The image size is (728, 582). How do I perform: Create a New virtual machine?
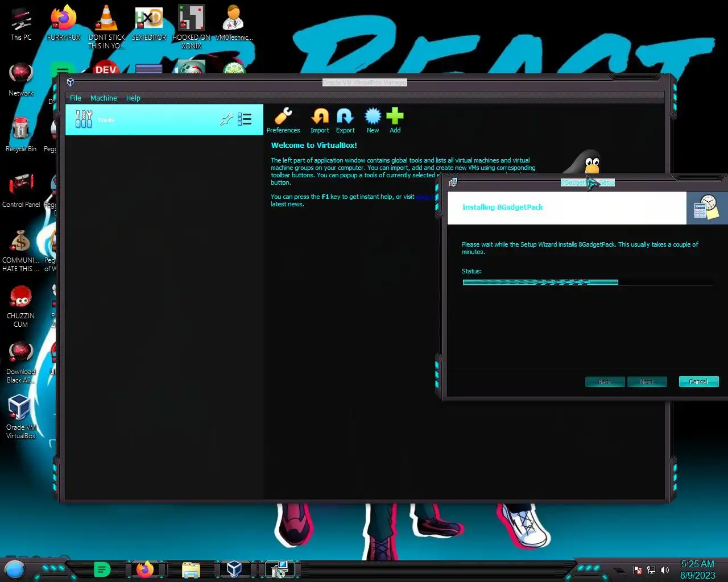pos(373,120)
